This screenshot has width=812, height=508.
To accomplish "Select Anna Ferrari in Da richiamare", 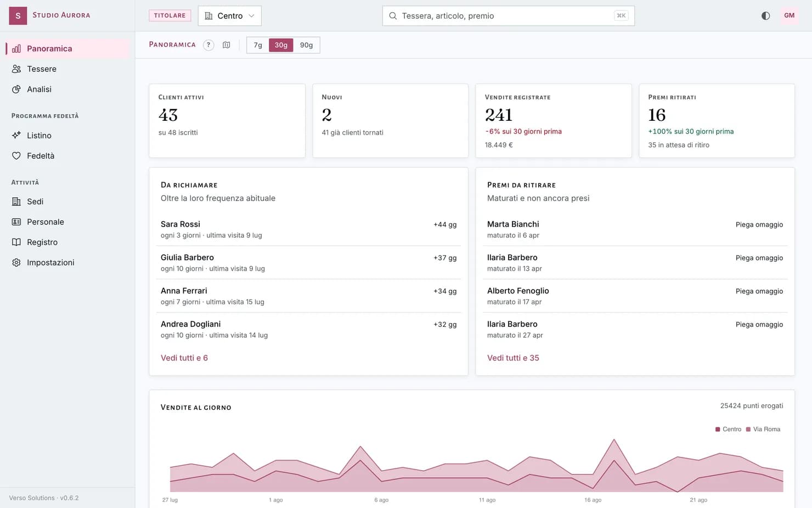I will click(x=308, y=296).
